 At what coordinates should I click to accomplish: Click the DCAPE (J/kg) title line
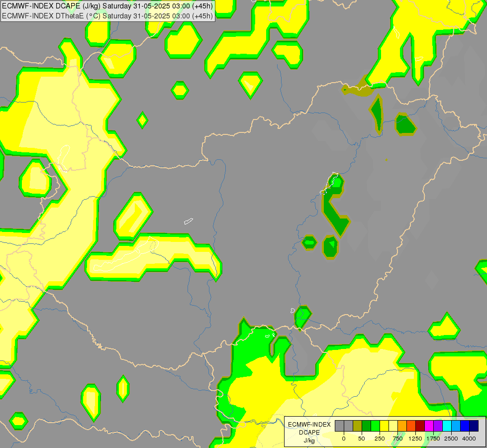107,6
